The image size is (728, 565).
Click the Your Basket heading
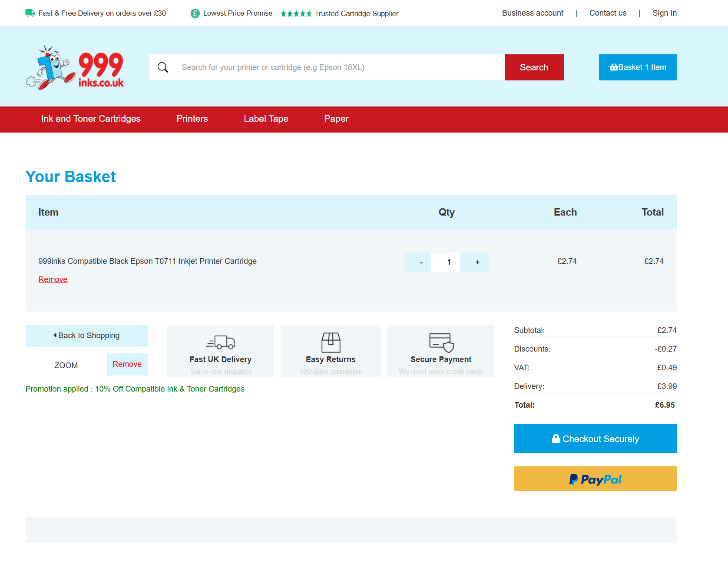(70, 177)
